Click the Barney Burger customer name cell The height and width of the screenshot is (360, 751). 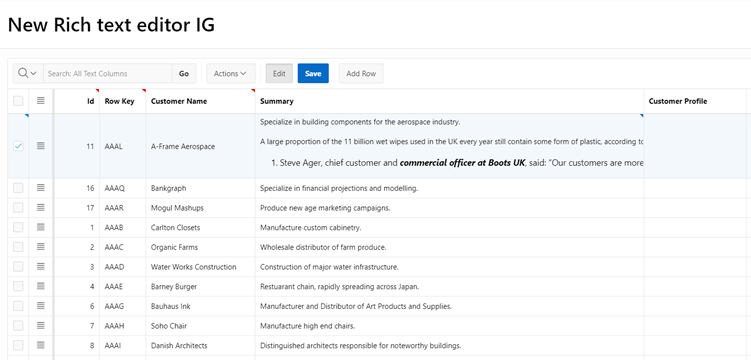[x=201, y=287]
